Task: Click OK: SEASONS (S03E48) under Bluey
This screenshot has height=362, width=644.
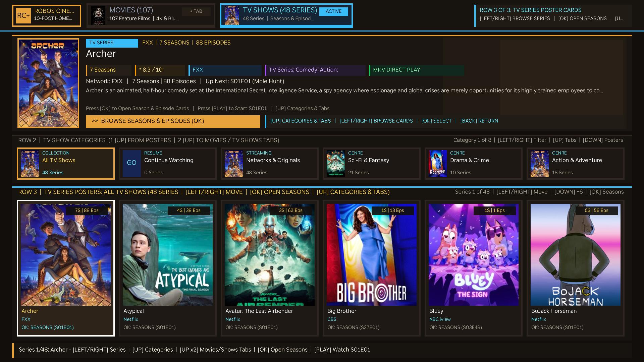Action: 455,327
